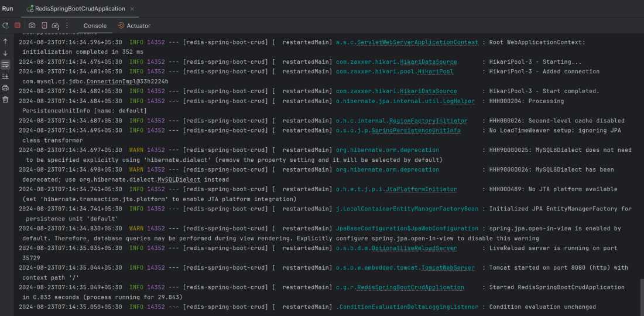The height and width of the screenshot is (316, 644).
Task: Close the RedisSpringBootCrudApplication run tab
Action: [132, 9]
